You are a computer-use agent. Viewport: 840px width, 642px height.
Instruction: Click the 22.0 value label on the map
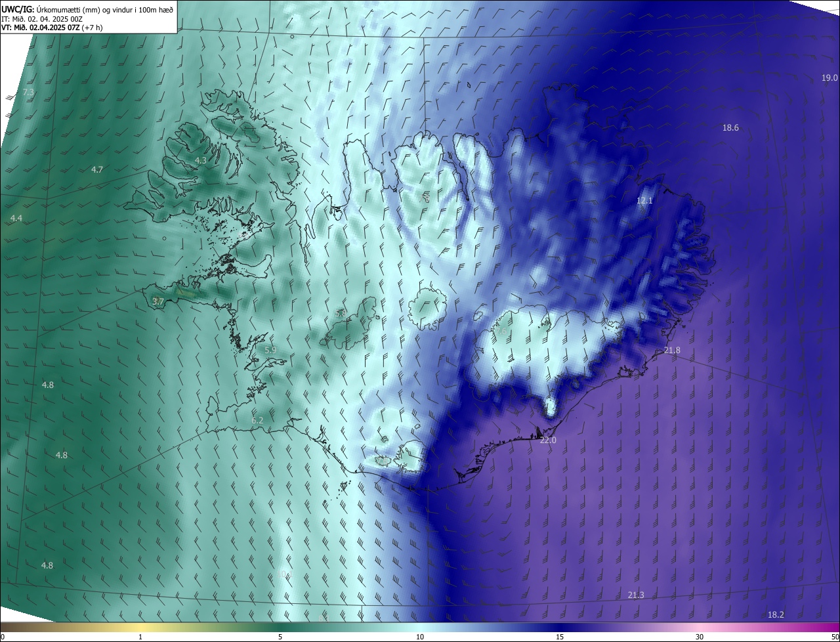coord(548,440)
